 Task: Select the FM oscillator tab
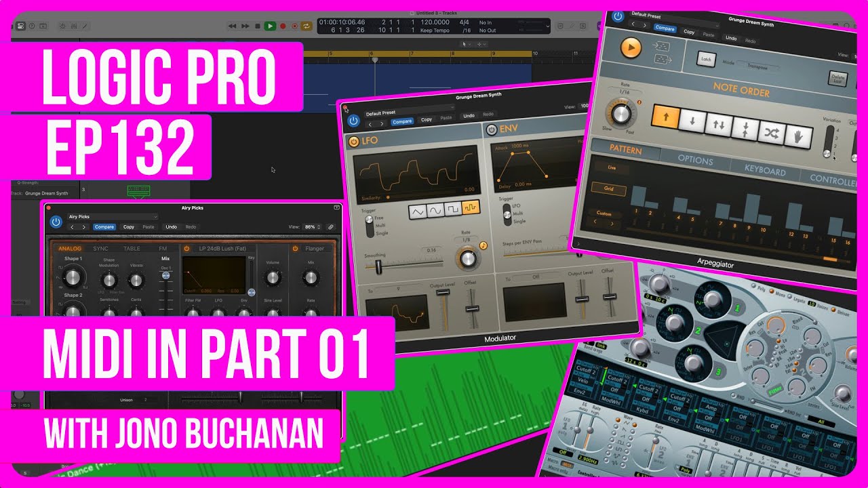pyautogui.click(x=163, y=249)
